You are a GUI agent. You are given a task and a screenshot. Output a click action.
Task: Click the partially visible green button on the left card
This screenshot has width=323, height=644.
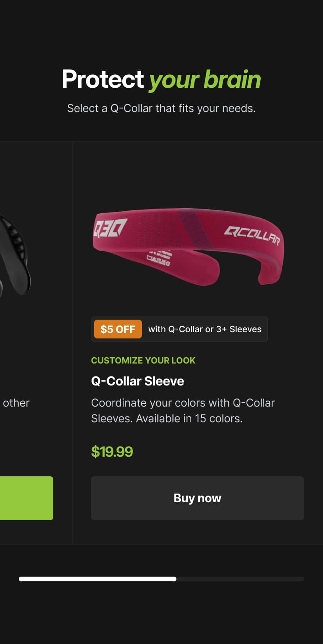(x=25, y=498)
